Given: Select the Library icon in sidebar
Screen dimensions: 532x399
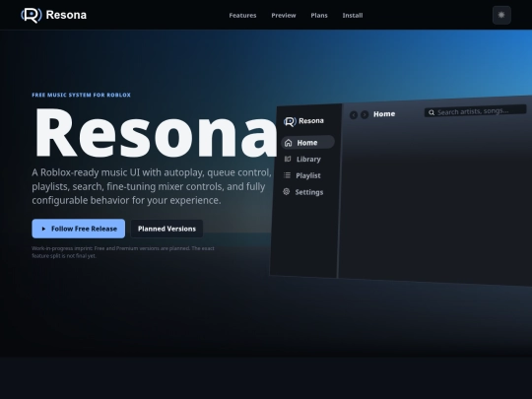Looking at the screenshot, I should [288, 159].
